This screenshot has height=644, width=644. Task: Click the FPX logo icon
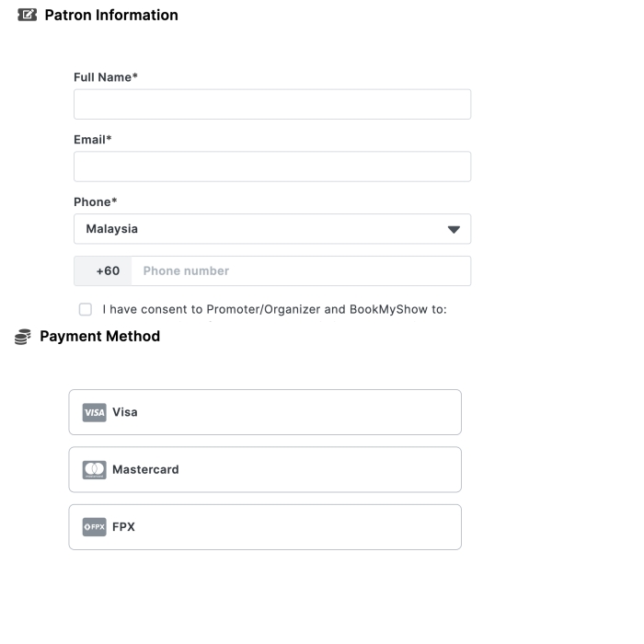click(x=94, y=527)
